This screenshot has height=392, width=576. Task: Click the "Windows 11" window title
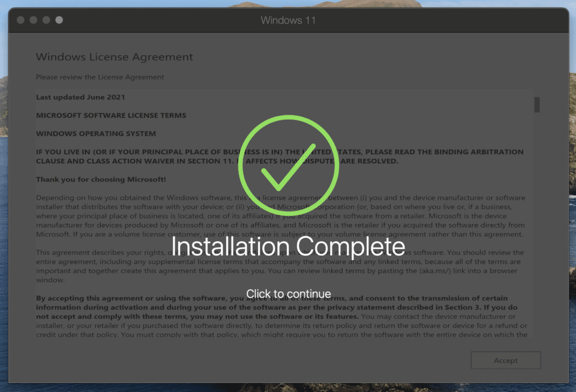point(289,20)
